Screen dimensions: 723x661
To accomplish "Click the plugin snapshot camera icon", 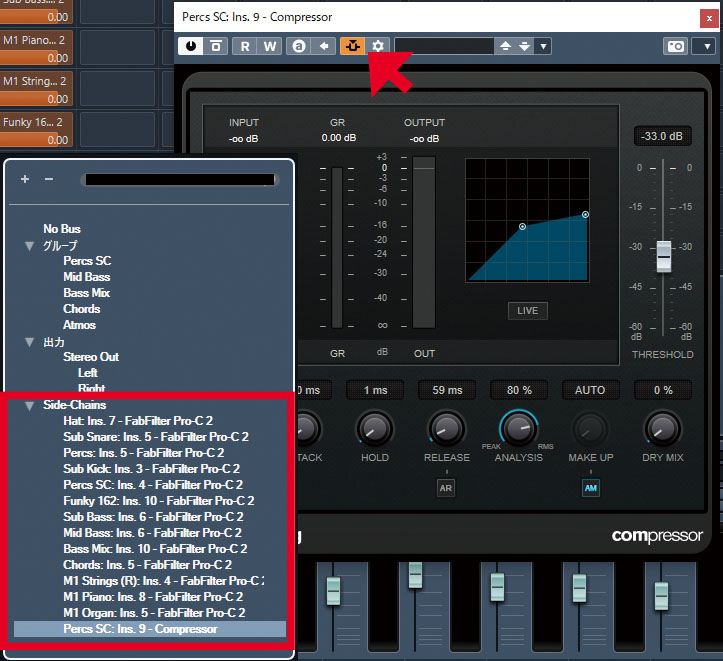I will click(676, 46).
